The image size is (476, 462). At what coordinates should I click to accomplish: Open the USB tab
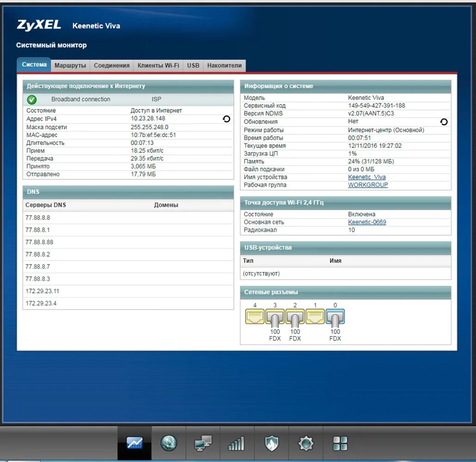193,66
